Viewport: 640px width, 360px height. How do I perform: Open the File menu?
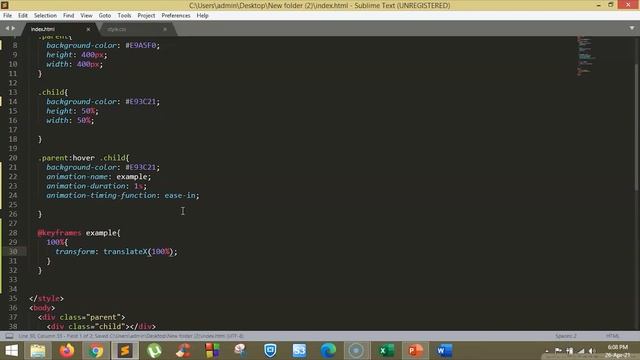(x=7, y=16)
